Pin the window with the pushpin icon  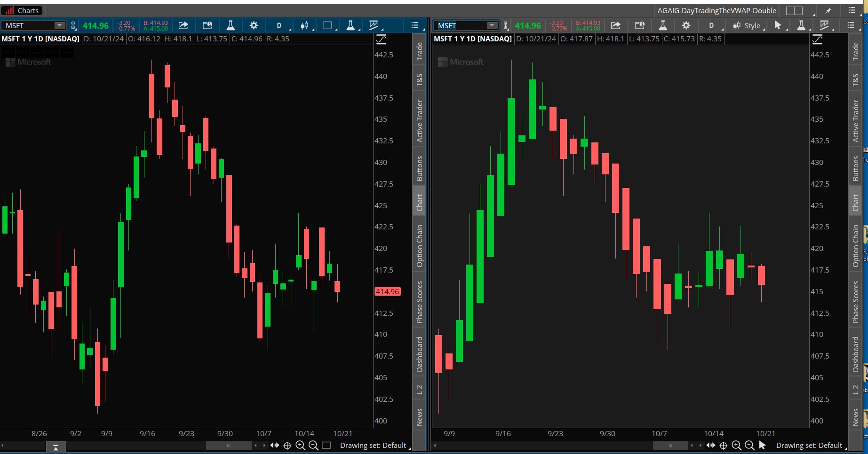[x=828, y=11]
